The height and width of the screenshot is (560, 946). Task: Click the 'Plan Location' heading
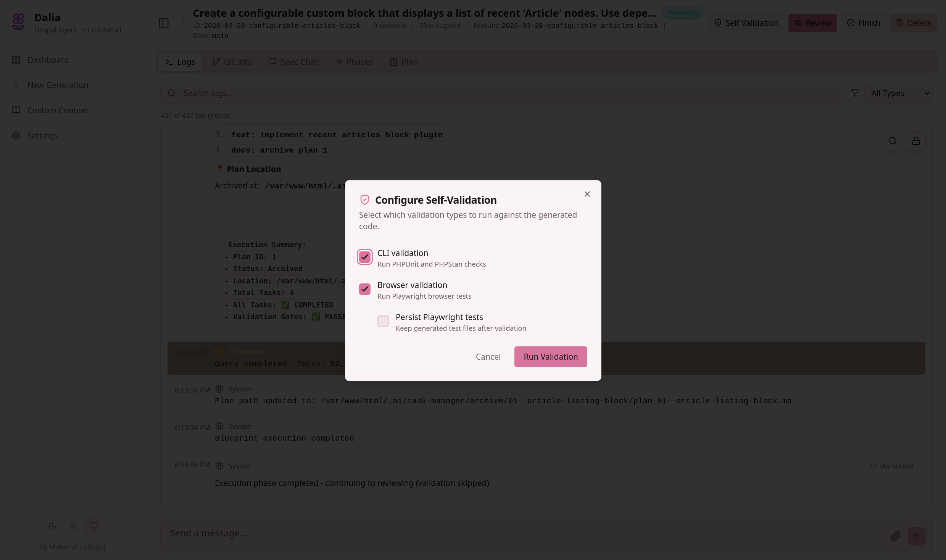pos(254,169)
